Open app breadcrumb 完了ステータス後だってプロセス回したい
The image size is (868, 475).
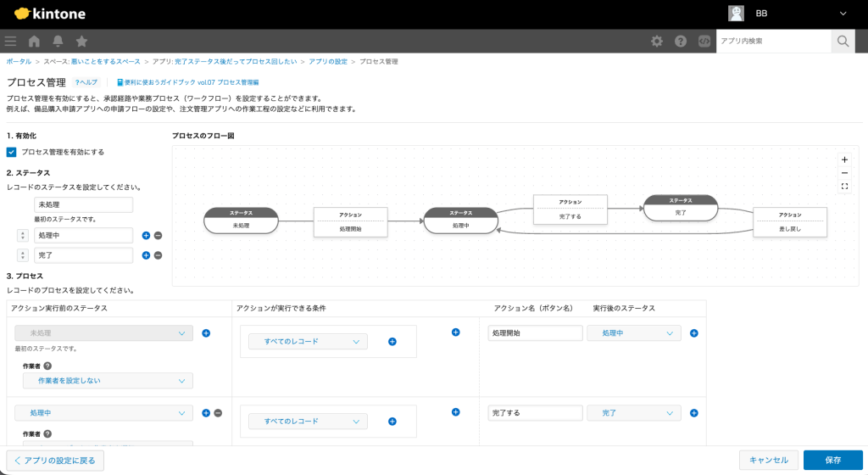tap(236, 61)
